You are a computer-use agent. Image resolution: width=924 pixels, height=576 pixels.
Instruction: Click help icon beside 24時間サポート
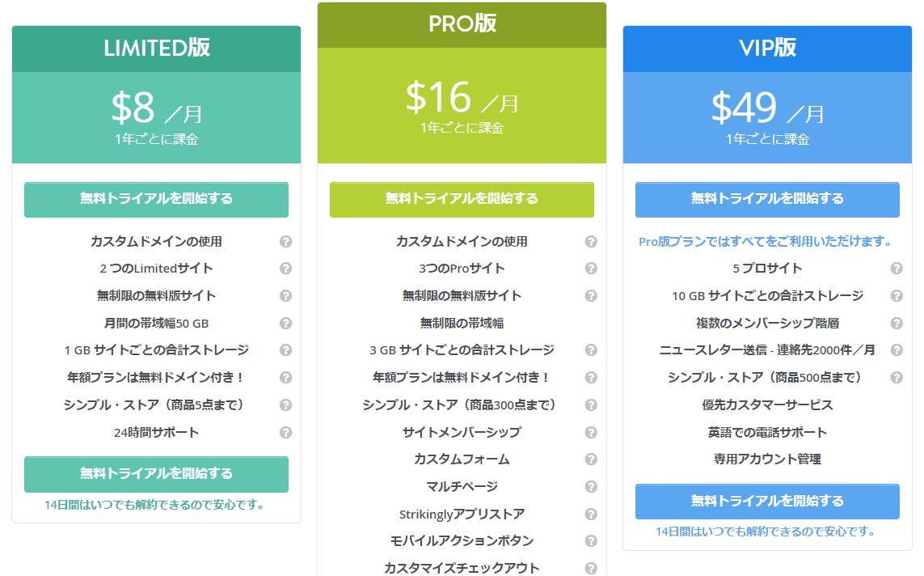pyautogui.click(x=285, y=432)
